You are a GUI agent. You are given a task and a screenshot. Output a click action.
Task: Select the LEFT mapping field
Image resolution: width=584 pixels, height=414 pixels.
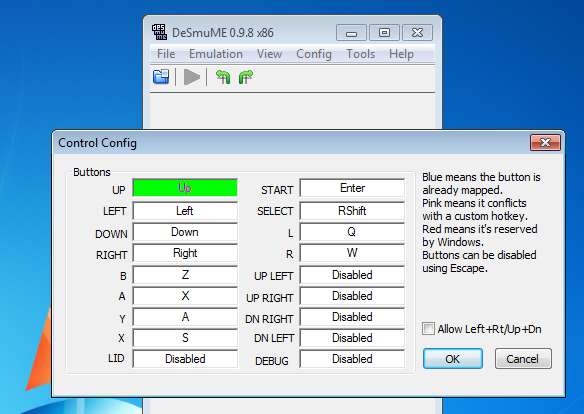pyautogui.click(x=185, y=211)
